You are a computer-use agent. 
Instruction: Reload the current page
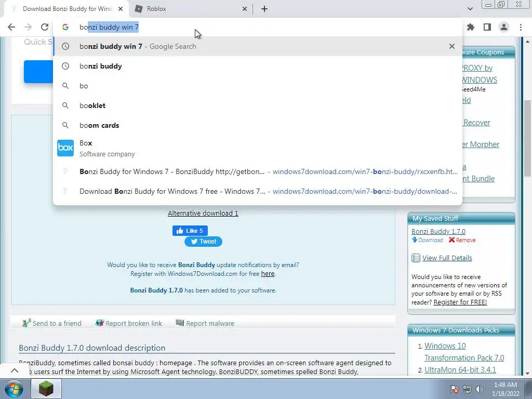pos(45,27)
